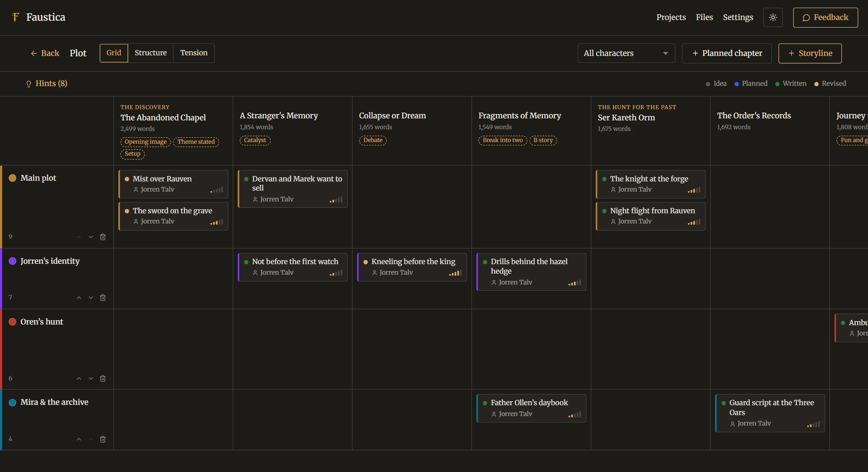Click the Faustica logo icon
The width and height of the screenshot is (868, 472).
click(15, 17)
